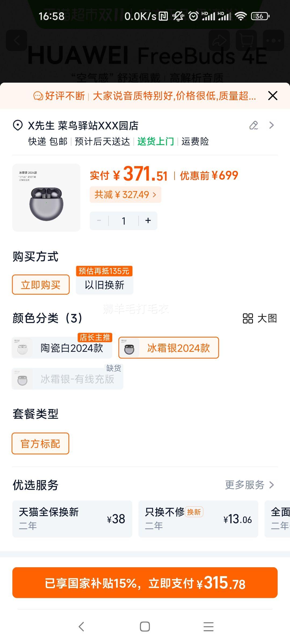Choose the 陶瓷白2024款 color
290x644 pixels.
[x=62, y=348]
